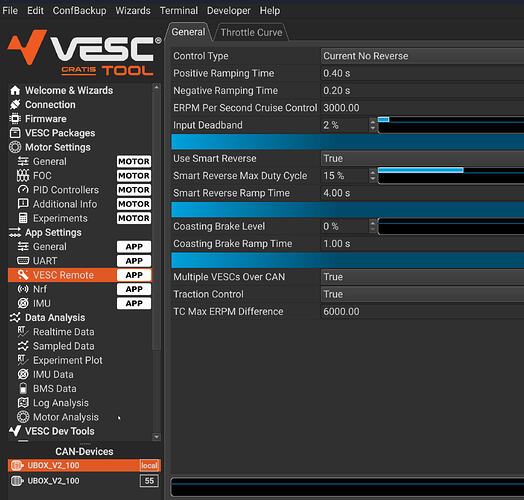Click the Negative Ramping Time field
The image size is (524, 500).
(422, 91)
